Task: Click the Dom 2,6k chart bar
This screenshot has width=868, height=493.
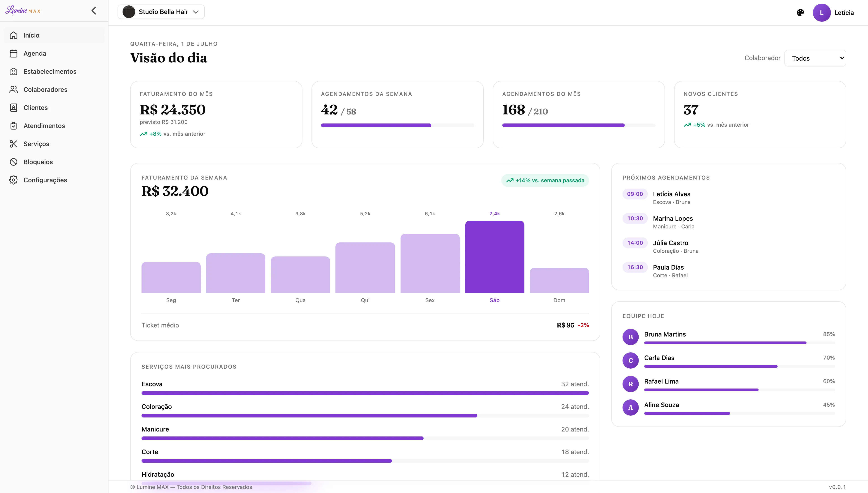Action: coord(559,280)
